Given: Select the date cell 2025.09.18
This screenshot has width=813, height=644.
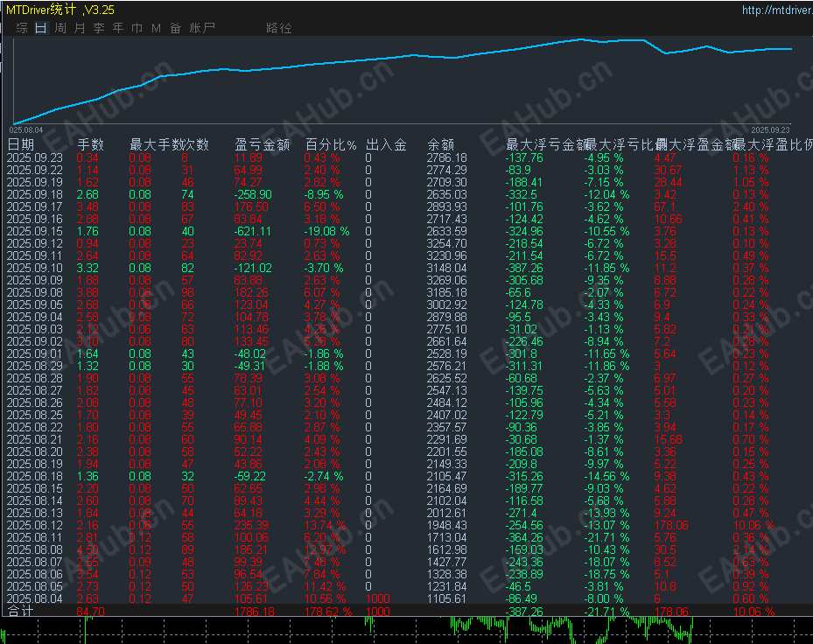Looking at the screenshot, I should tap(35, 194).
